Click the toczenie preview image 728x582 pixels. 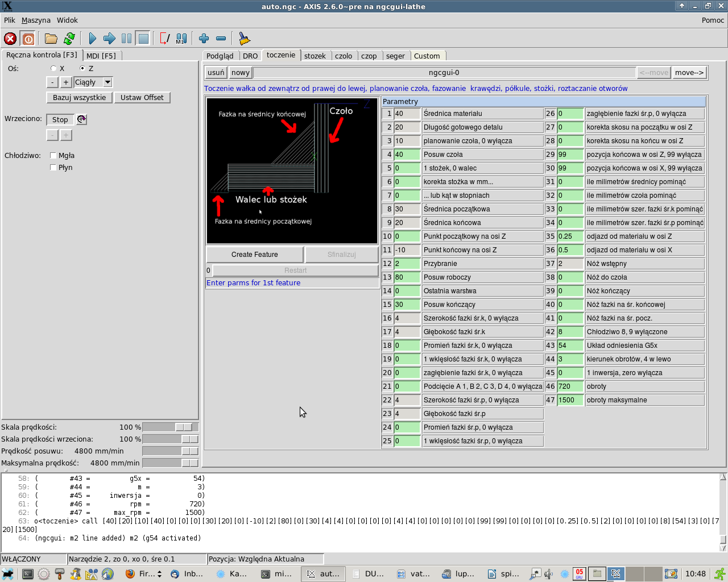292,171
